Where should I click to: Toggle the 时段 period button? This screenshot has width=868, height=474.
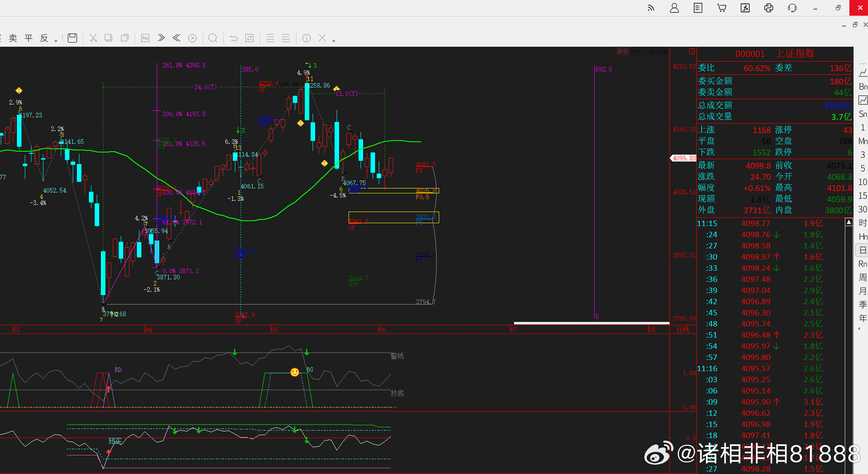[636, 51]
